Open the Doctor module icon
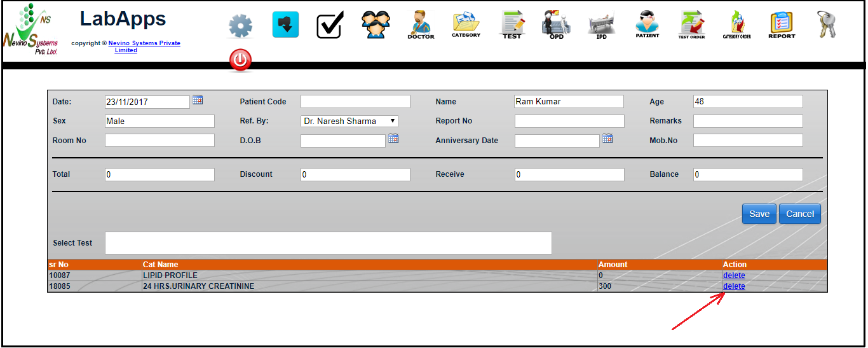This screenshot has width=868, height=348. 421,25
